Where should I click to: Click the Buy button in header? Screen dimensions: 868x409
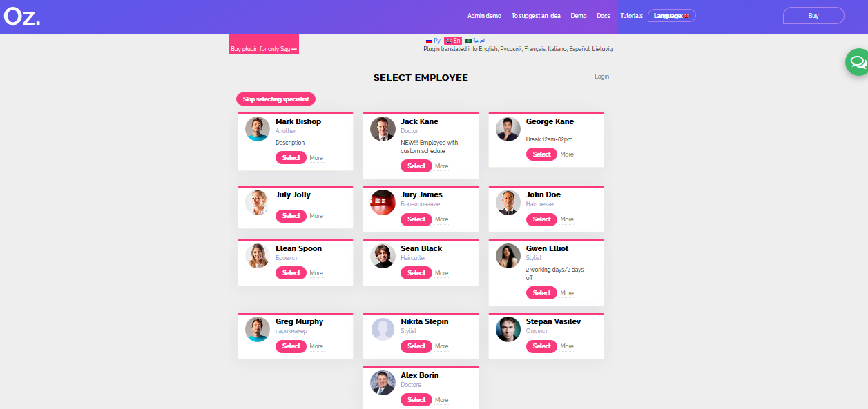coord(813,15)
